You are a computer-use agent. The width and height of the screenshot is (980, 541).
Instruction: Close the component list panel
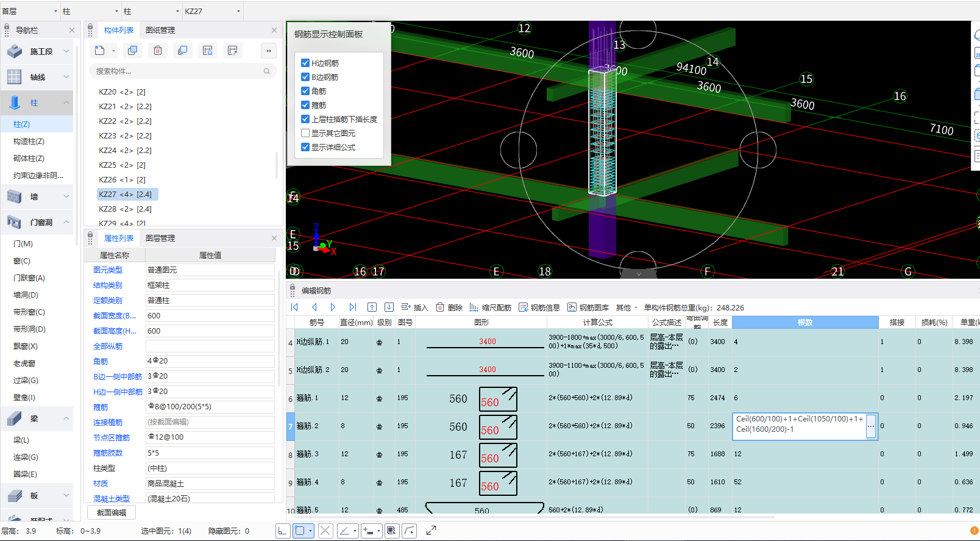tap(274, 30)
